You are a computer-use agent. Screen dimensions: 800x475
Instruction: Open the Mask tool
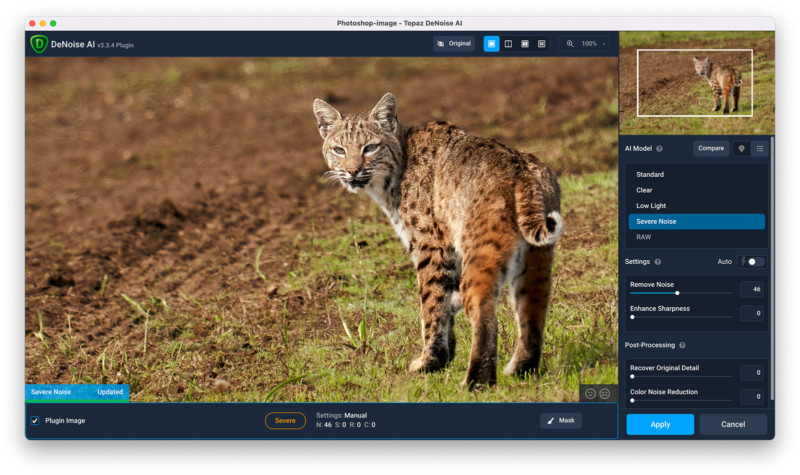point(561,420)
